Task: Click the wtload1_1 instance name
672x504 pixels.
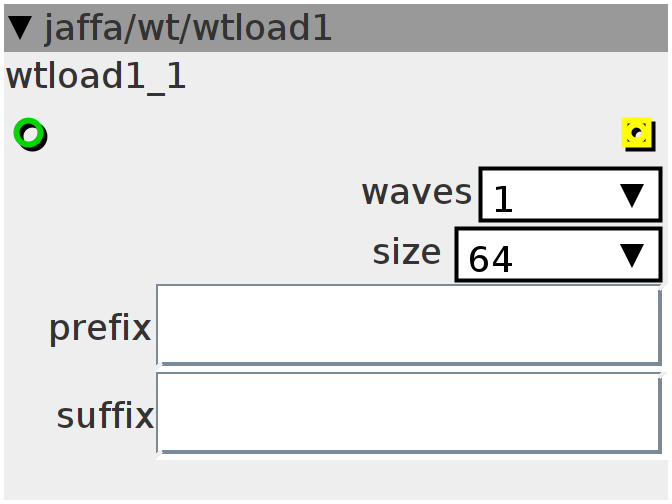Action: point(96,76)
